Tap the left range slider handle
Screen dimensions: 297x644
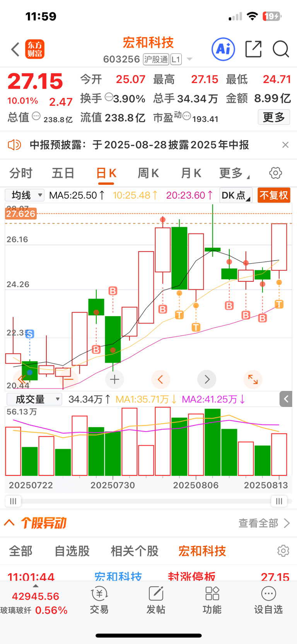(13, 501)
